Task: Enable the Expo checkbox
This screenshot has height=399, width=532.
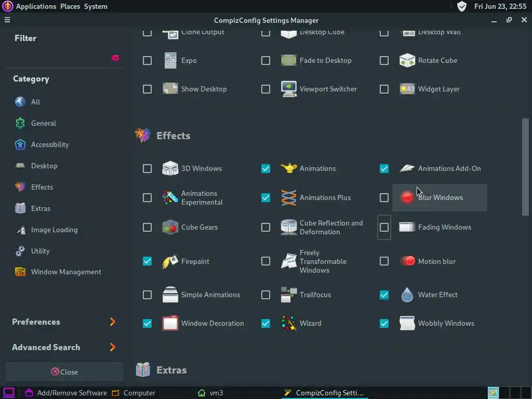Action: tap(147, 60)
